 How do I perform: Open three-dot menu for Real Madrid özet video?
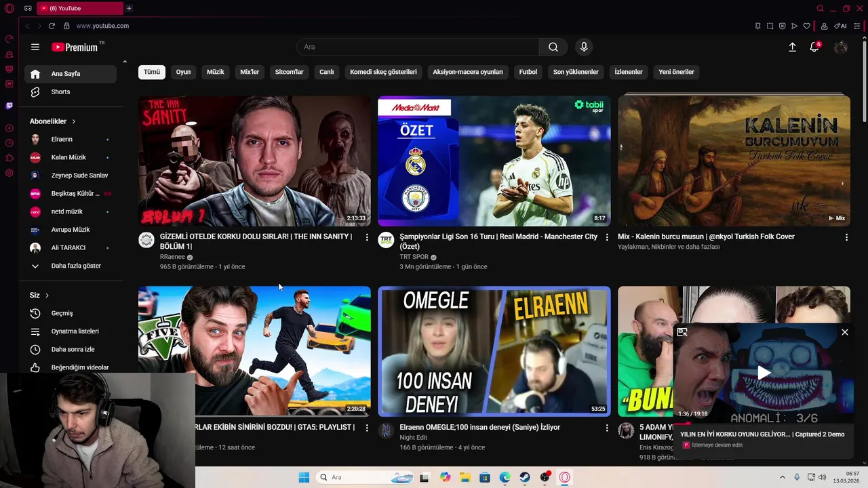pos(607,237)
